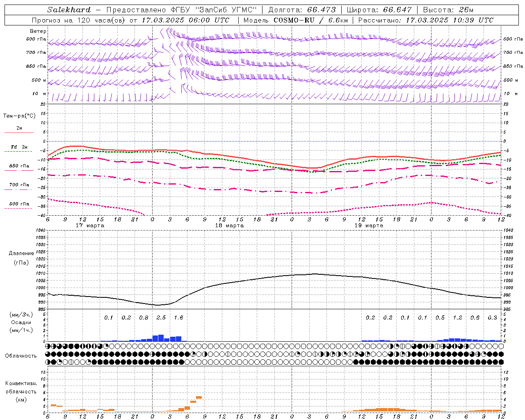Click the Ветер panel label

point(38,31)
